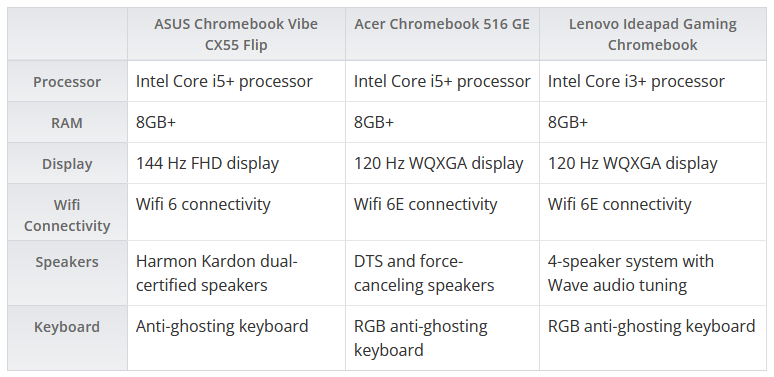The width and height of the screenshot is (774, 377).
Task: Select the Display row label
Action: click(67, 164)
